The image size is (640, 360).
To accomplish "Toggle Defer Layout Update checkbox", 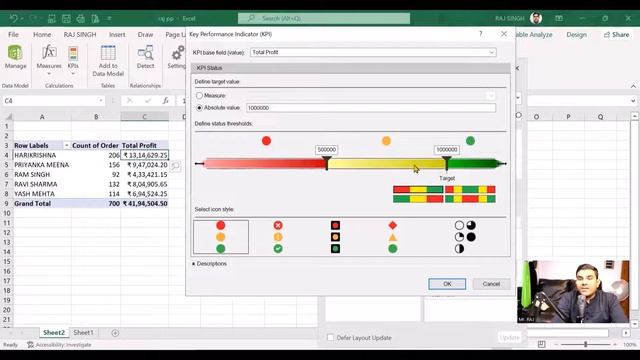I will (x=330, y=338).
